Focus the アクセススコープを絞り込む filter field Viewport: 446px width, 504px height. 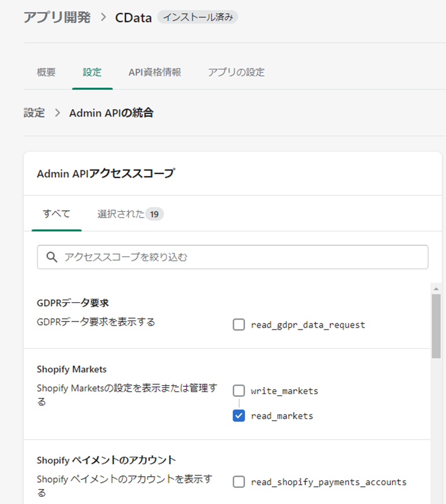click(x=233, y=257)
